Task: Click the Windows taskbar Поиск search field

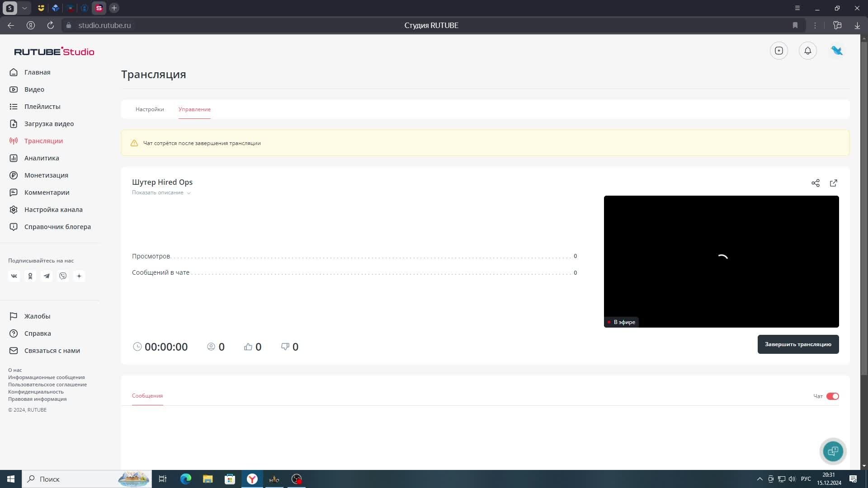Action: (x=68, y=479)
